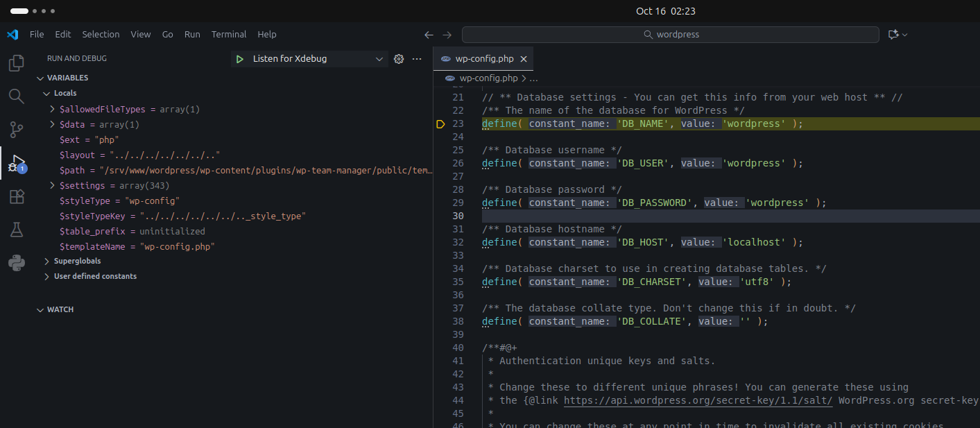Viewport: 980px width, 428px height.
Task: Click the breakpoint marker on line 23
Action: coord(440,124)
